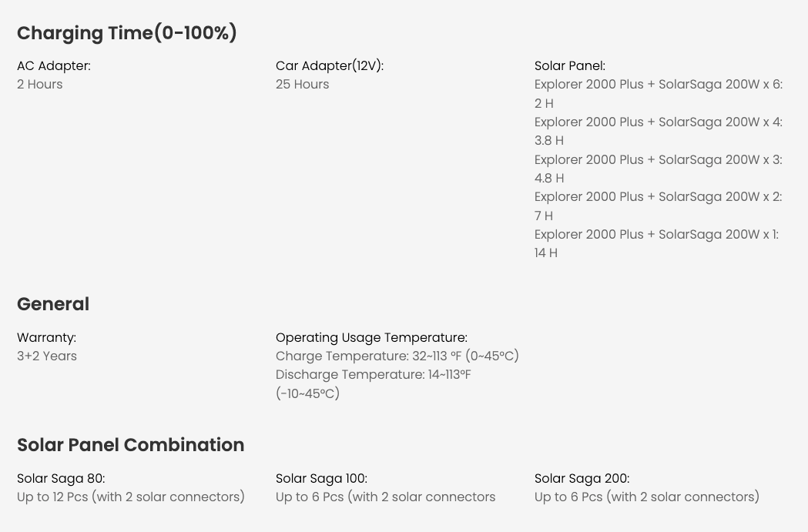Select the Solar Saga 80 label
808x532 pixels.
[61, 478]
